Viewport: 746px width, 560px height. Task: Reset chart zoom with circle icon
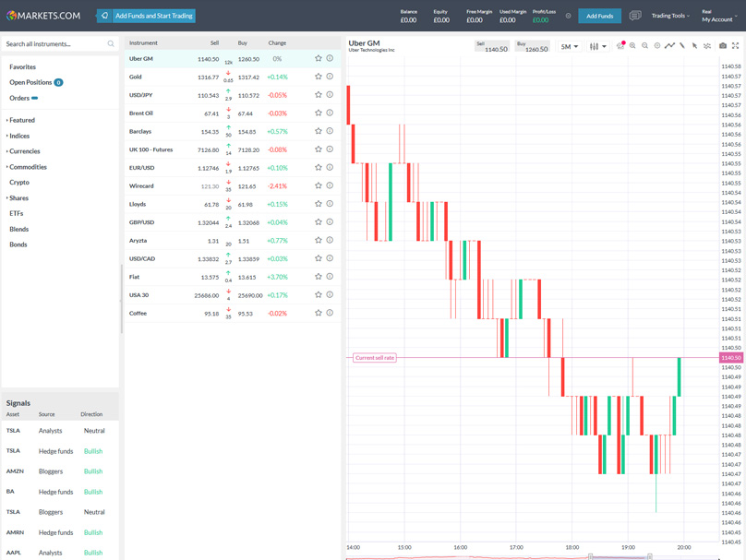tap(657, 46)
